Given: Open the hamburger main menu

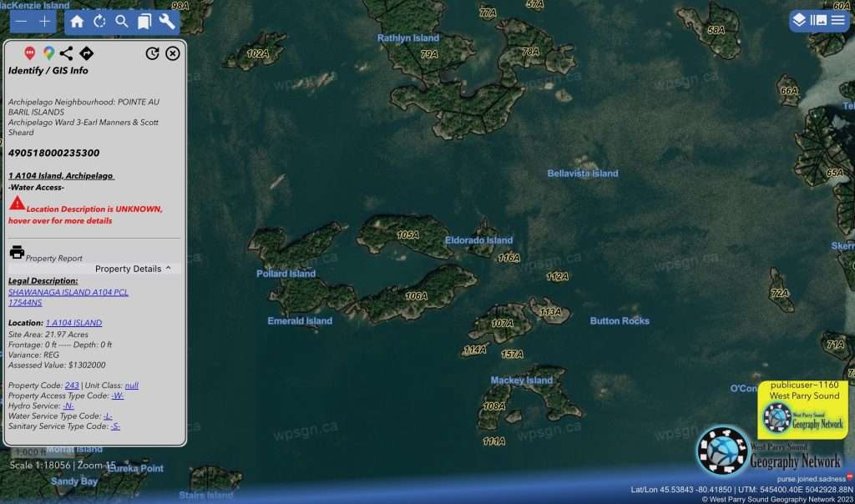Looking at the screenshot, I should click(x=838, y=20).
